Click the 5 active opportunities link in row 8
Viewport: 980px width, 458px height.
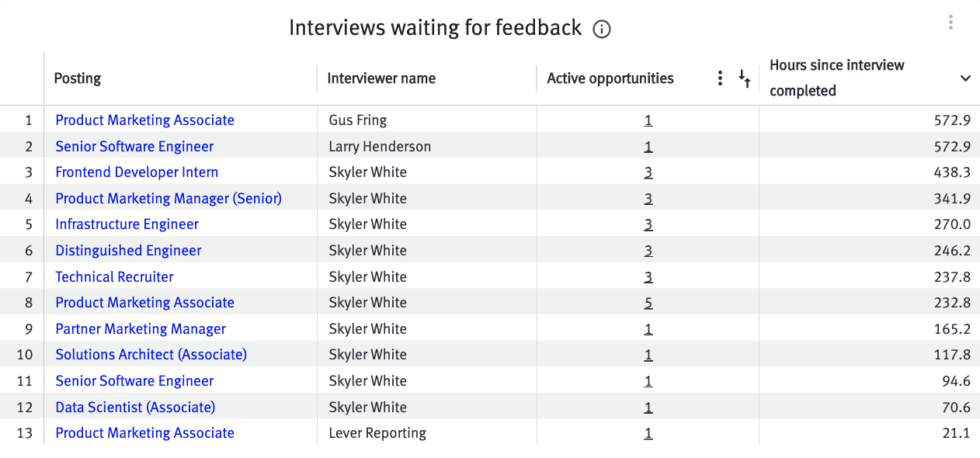pyautogui.click(x=648, y=302)
